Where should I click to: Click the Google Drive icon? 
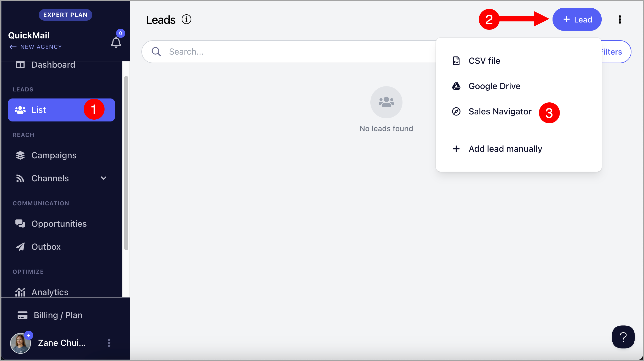[456, 86]
